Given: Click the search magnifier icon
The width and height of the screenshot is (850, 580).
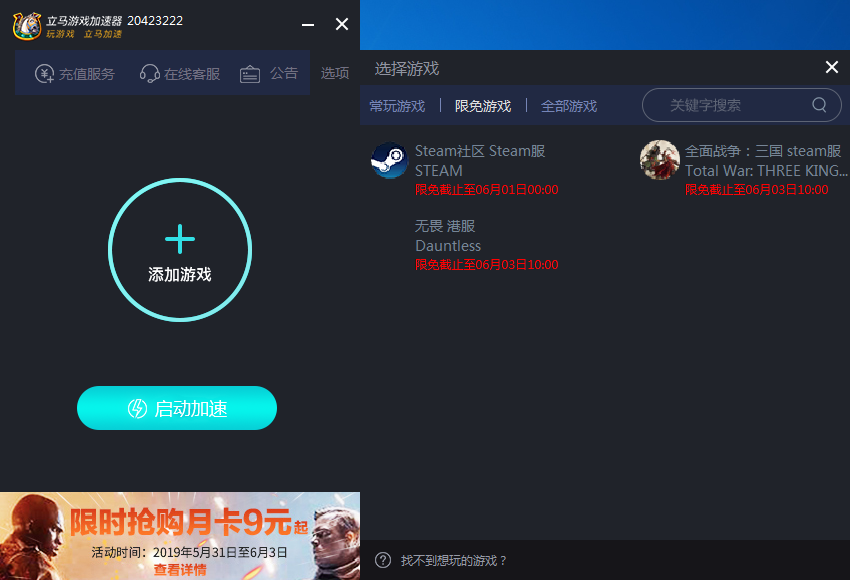Looking at the screenshot, I should 818,105.
